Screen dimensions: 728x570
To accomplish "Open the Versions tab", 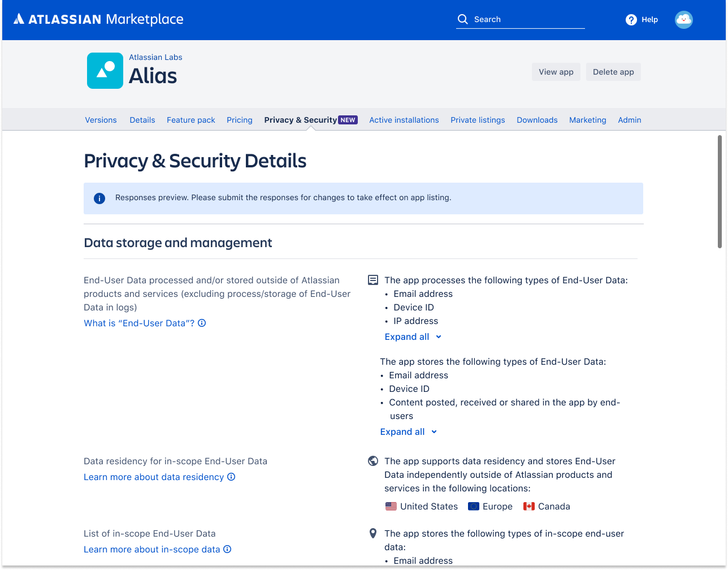I will (101, 120).
